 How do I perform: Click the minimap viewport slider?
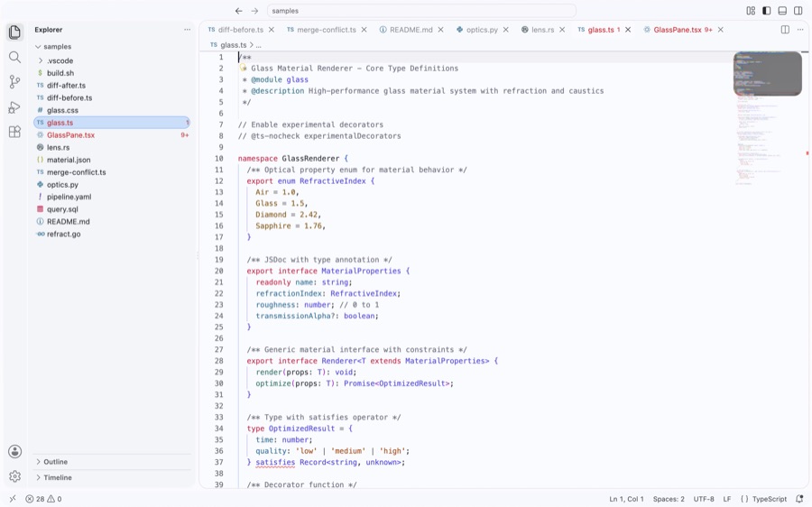pyautogui.click(x=768, y=74)
